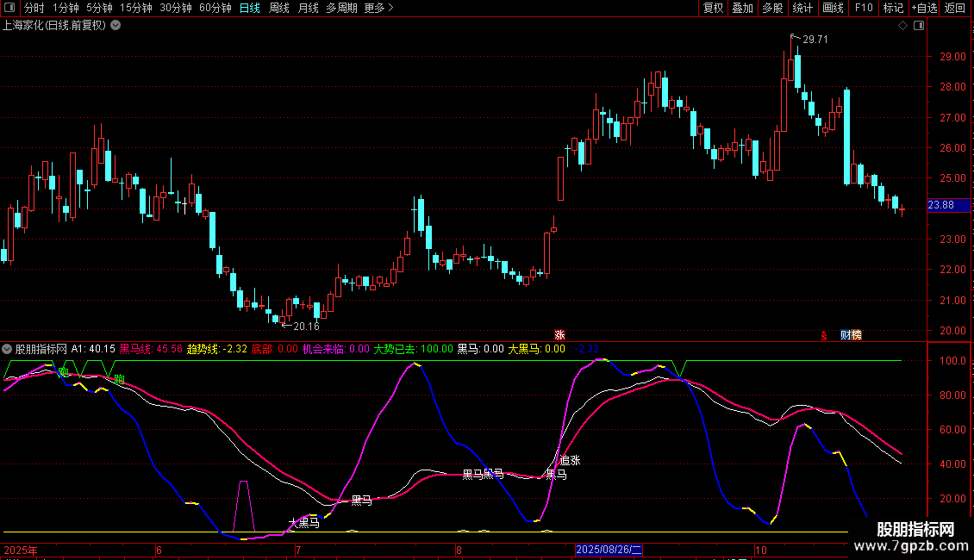
Task: Click the 追涨 signal label on indicator
Action: [570, 460]
